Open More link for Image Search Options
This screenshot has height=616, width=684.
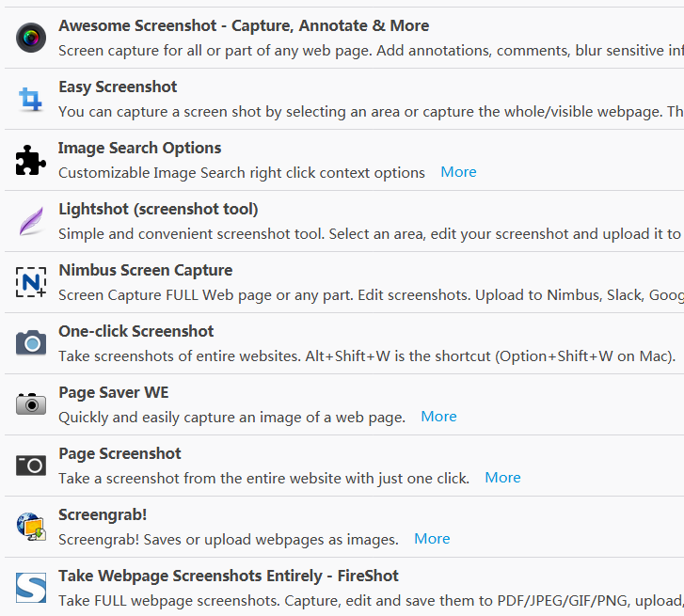click(458, 172)
